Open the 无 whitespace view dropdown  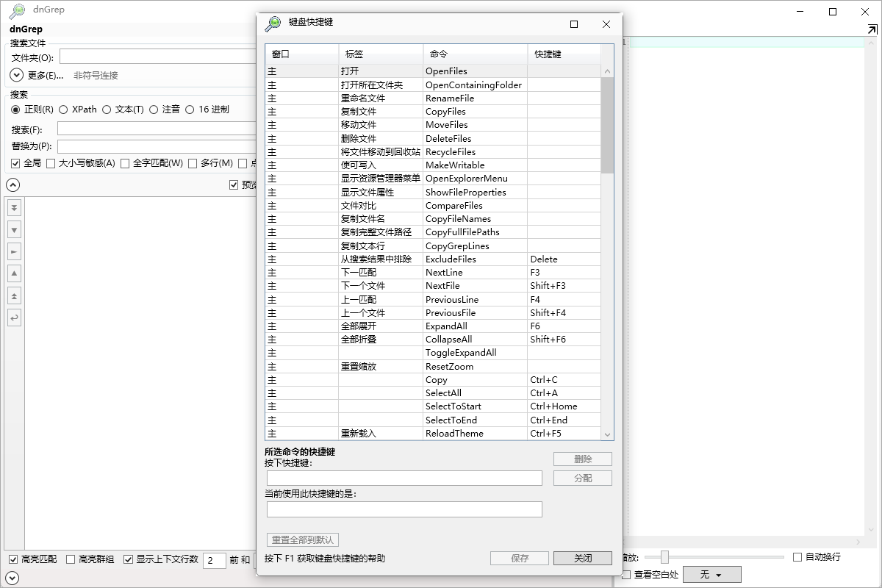(x=711, y=574)
